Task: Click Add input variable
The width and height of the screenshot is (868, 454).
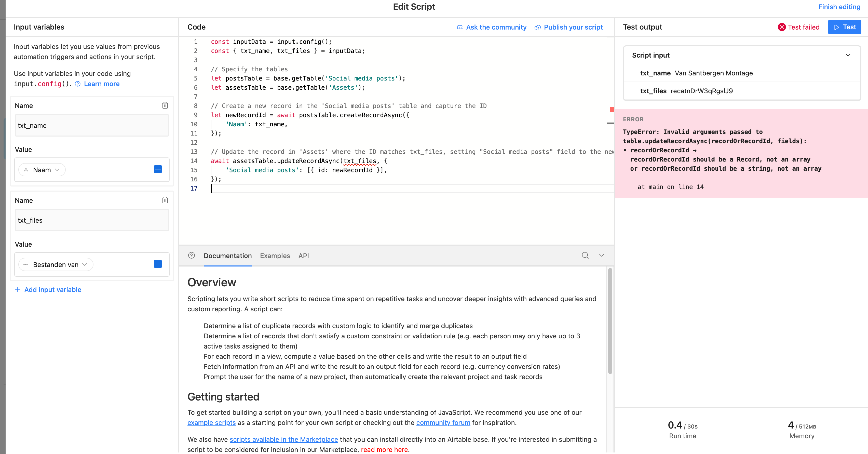Action: point(52,289)
